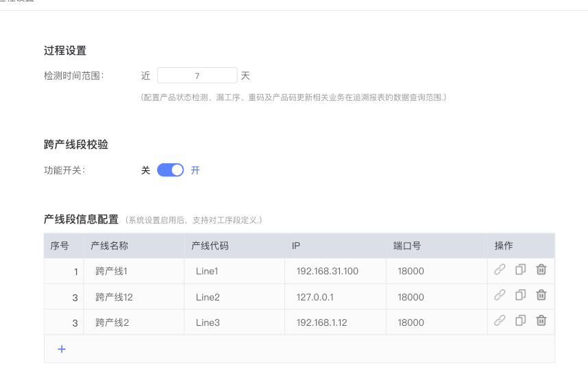588x380 pixels.
Task: Delete the 跨产线2 row
Action: tap(541, 321)
